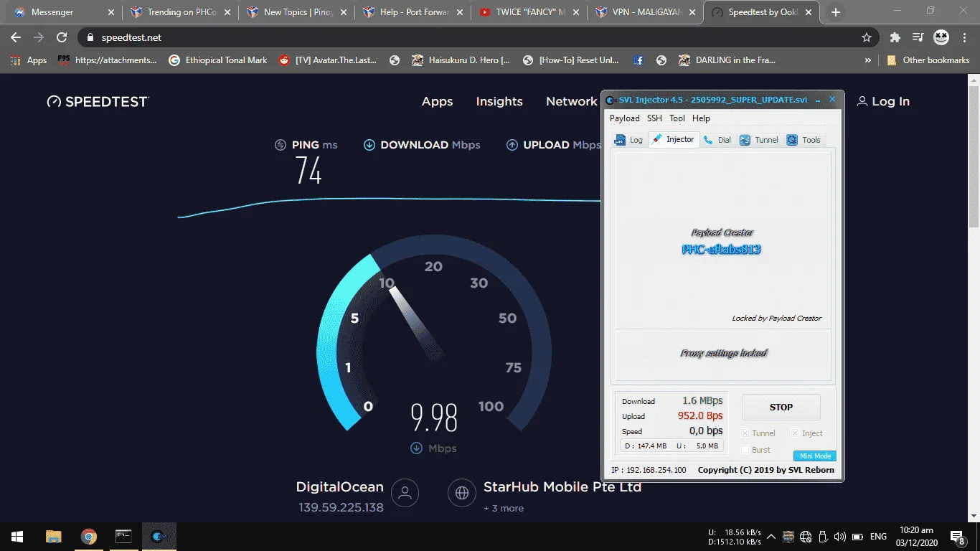Open the Ethiopical Tonal Mark bookmark
Screen dimensions: 980x551
click(x=218, y=60)
